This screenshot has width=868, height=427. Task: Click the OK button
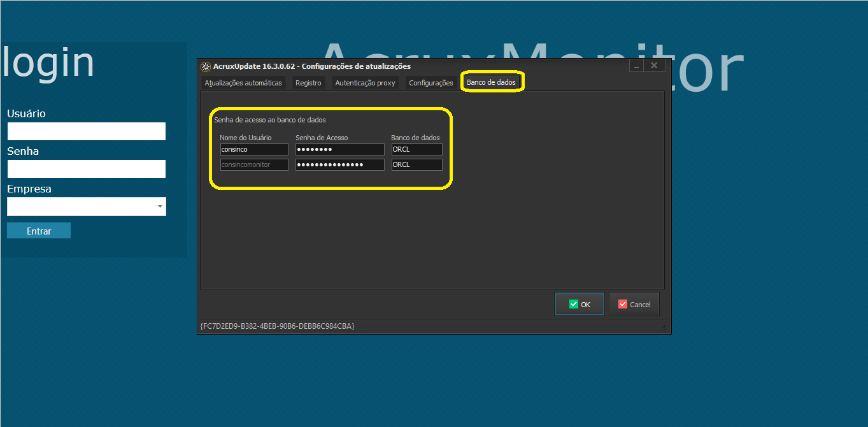coord(580,304)
